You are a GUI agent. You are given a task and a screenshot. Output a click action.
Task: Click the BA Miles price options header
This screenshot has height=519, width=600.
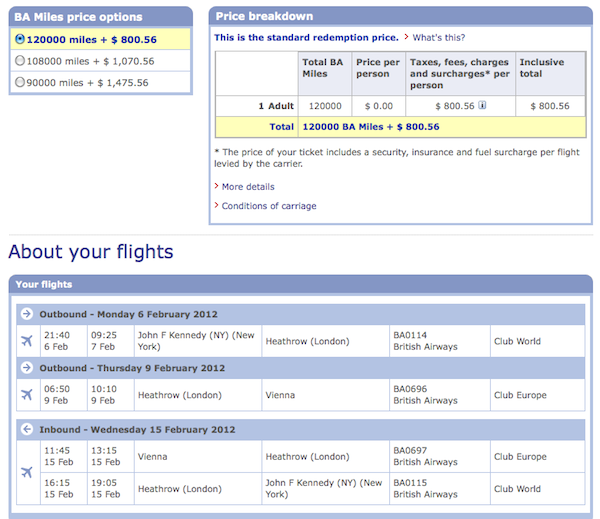tap(101, 17)
